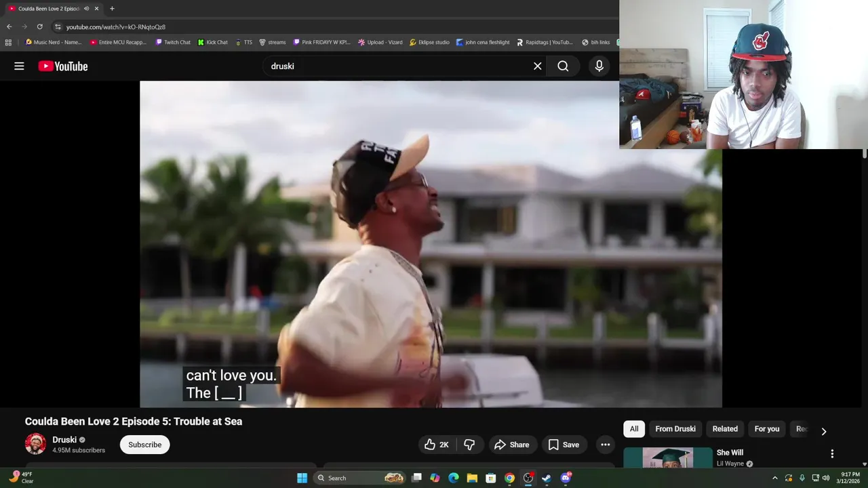Mute the Coulda Been Love tab audio

86,8
